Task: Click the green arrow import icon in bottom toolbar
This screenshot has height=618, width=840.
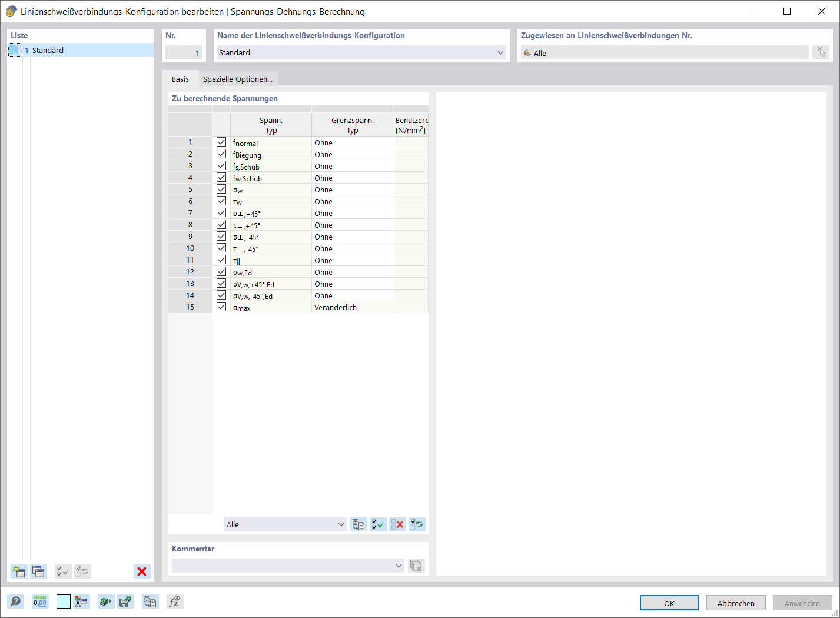Action: (106, 602)
